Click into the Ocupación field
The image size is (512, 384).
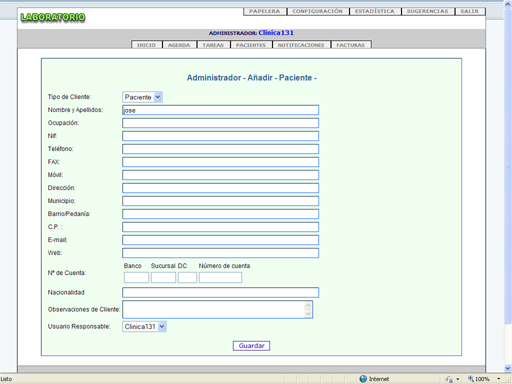click(220, 123)
